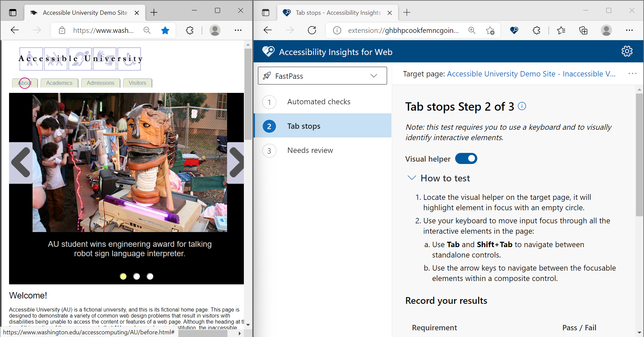Click the Tab stops info icon
This screenshot has height=337, width=644.
tap(522, 106)
